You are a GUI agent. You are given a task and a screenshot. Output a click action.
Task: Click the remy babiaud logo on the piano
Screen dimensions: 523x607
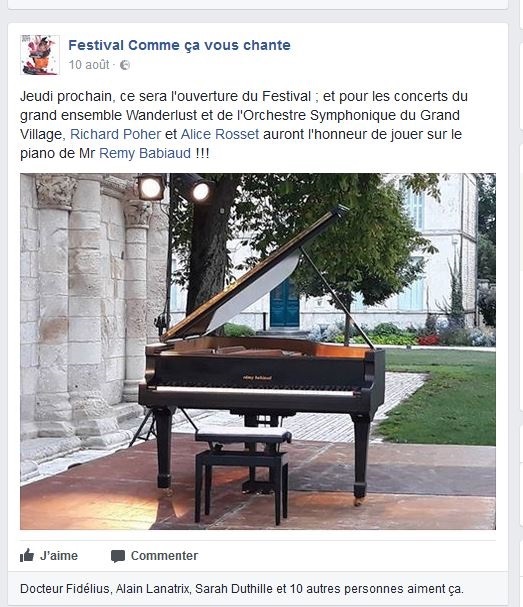point(257,378)
